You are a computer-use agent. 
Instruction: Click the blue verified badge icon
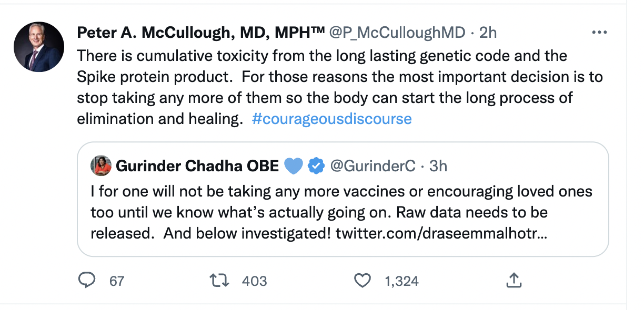pos(315,166)
